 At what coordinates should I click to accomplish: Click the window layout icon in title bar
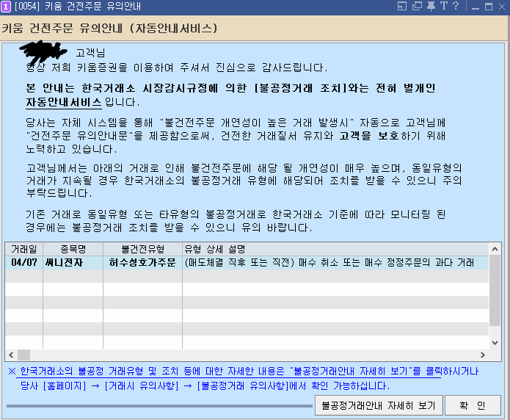pyautogui.click(x=402, y=7)
